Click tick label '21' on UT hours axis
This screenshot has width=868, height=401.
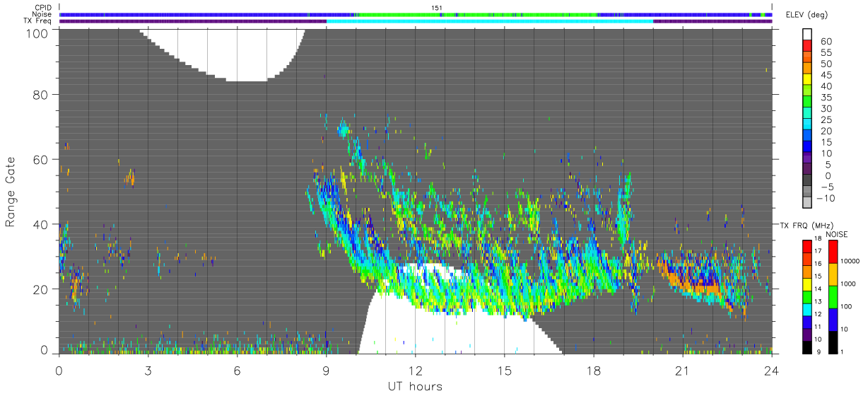click(682, 371)
